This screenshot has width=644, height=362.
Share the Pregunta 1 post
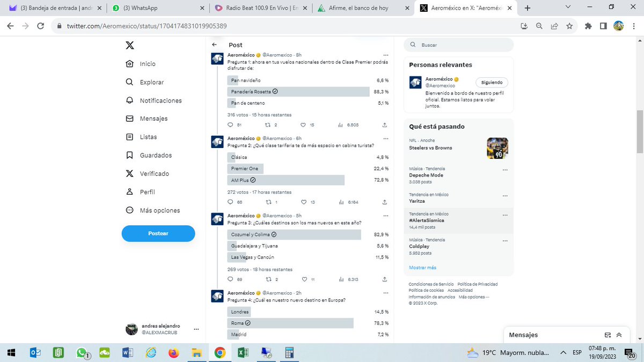point(385,125)
